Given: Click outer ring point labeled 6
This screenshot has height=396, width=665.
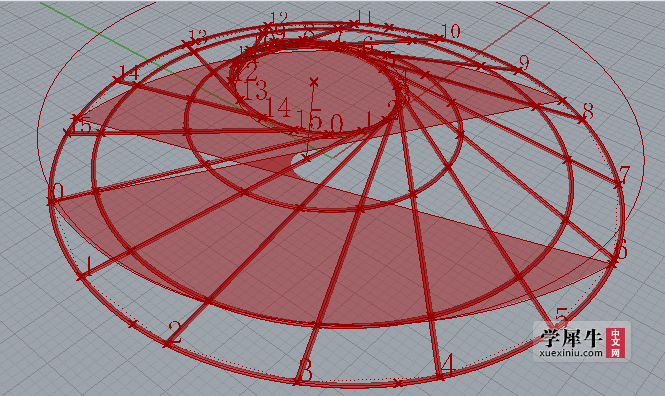Looking at the screenshot, I should (x=613, y=263).
